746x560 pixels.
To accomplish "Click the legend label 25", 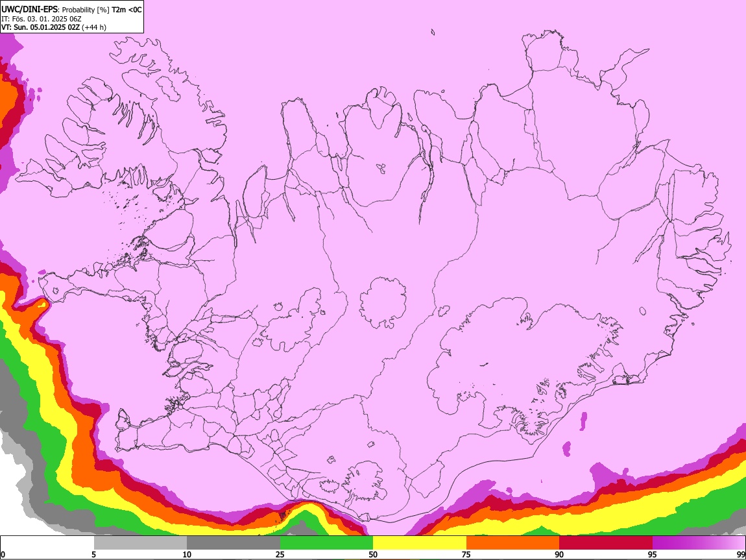I will (x=280, y=555).
